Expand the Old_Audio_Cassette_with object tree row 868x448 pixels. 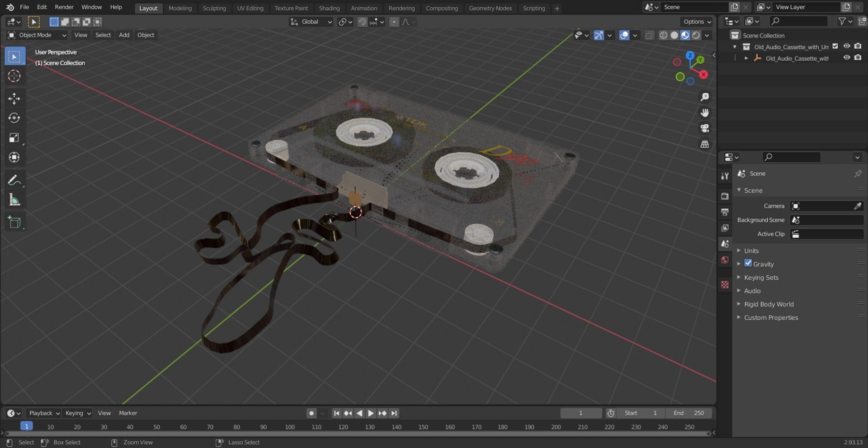coord(746,58)
